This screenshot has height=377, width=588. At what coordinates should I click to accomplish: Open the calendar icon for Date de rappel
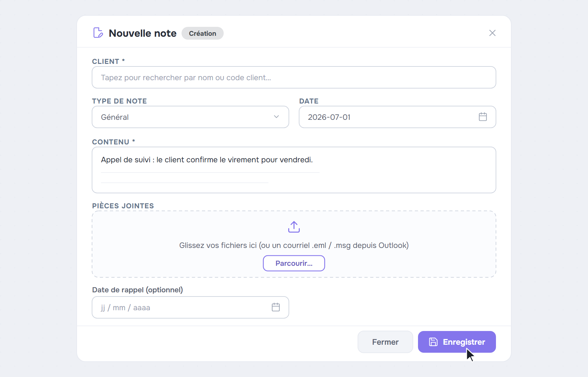275,307
